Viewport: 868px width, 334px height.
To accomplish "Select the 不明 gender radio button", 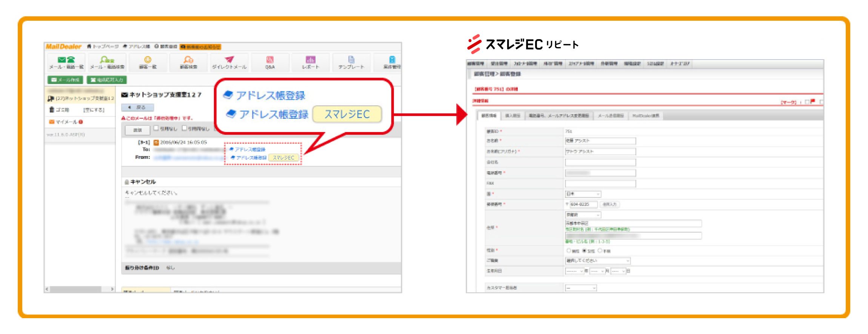I will tap(600, 250).
